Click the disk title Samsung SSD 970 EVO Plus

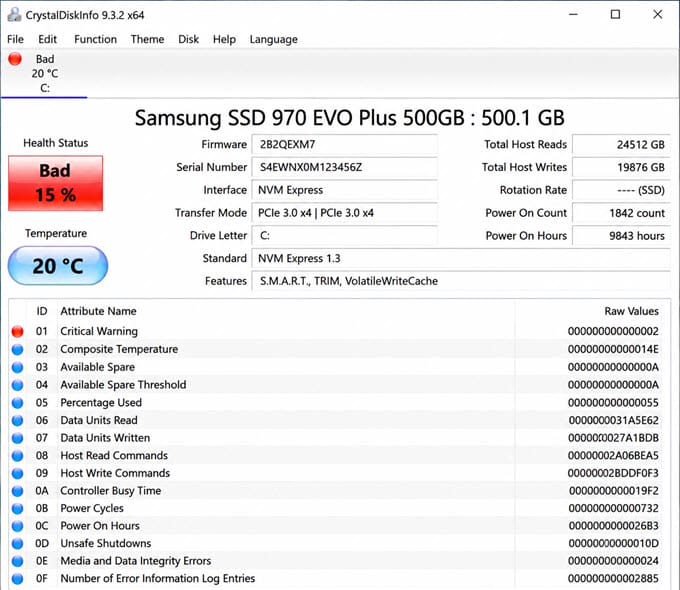(350, 118)
